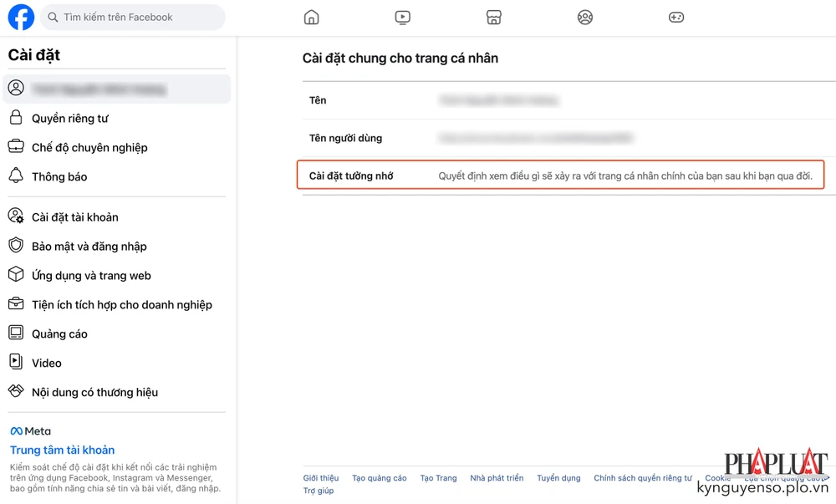Open the Nhà phát triển footer link
This screenshot has height=504, width=836.
click(497, 477)
